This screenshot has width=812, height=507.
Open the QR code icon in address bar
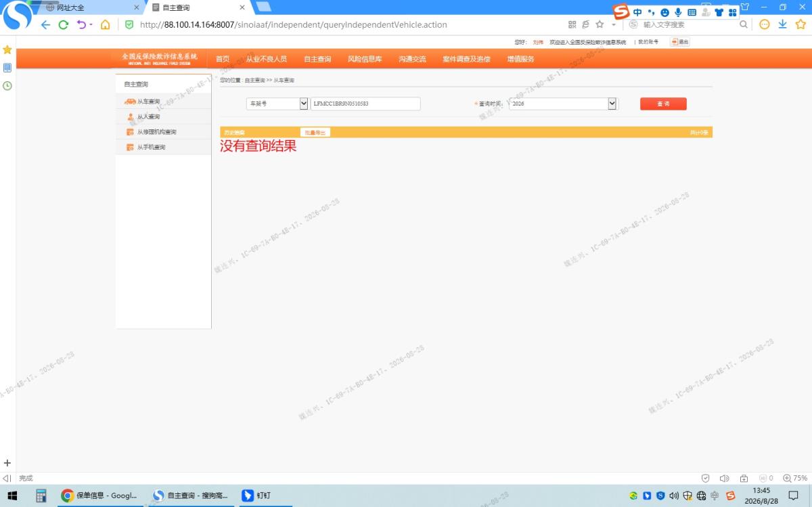point(572,24)
